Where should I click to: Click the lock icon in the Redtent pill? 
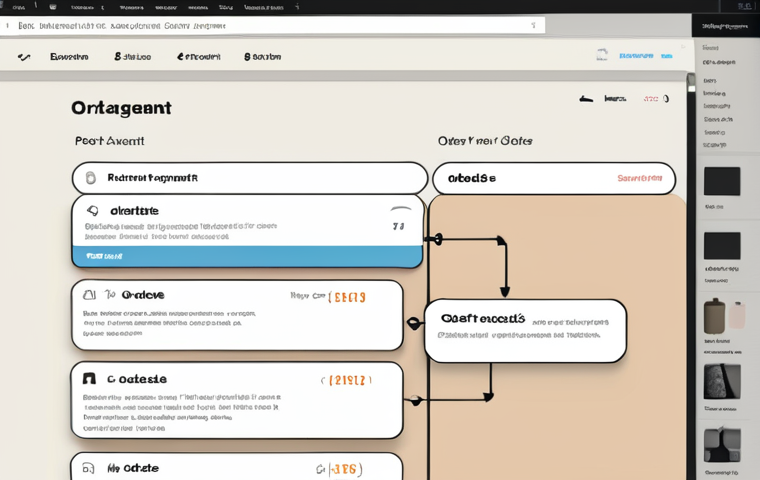coord(91,178)
